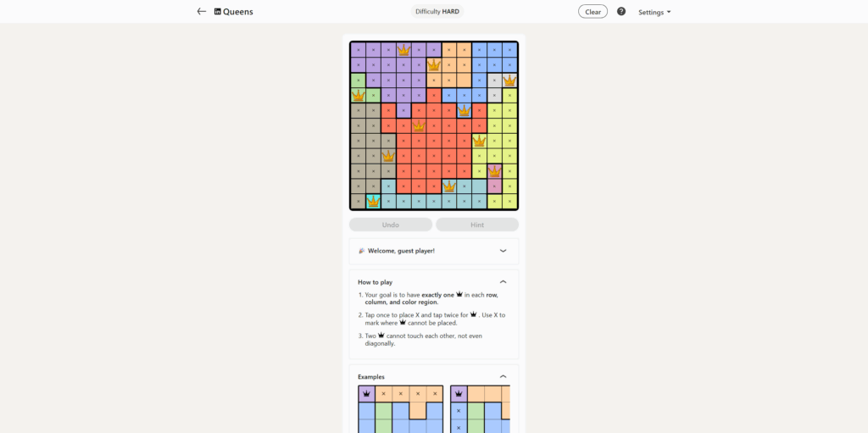
Task: Expand the Welcome, guest player panel
Action: pyautogui.click(x=503, y=251)
